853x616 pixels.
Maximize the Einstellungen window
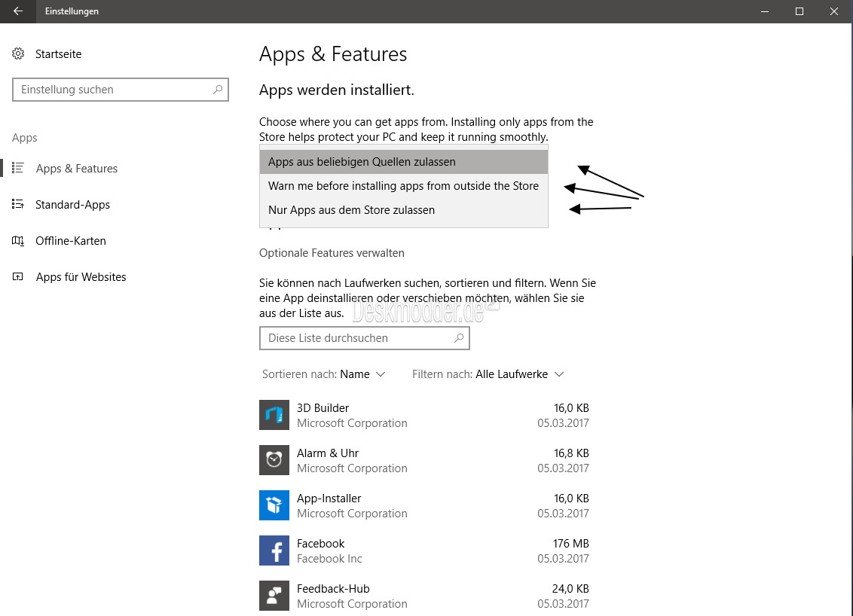coord(799,11)
